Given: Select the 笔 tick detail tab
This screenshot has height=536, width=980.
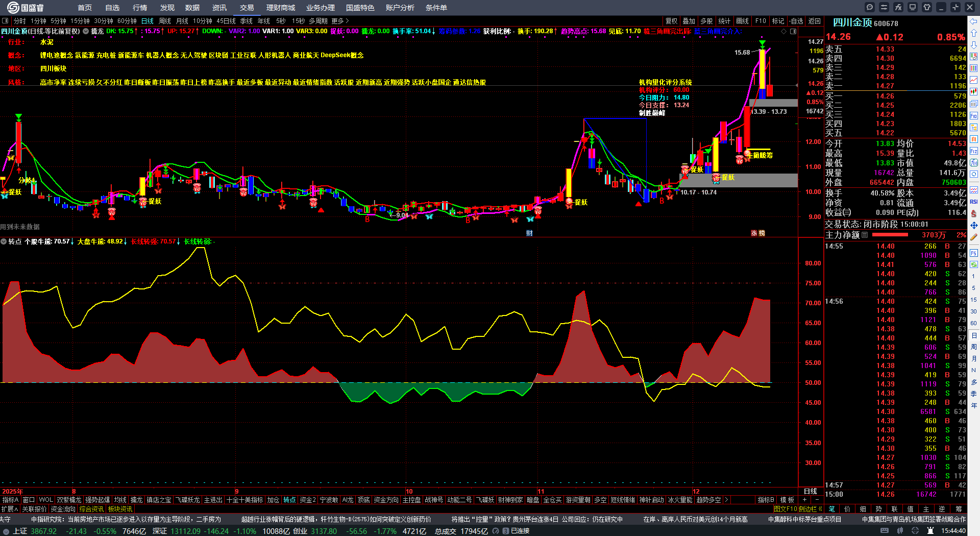Looking at the screenshot, I should pyautogui.click(x=831, y=509).
